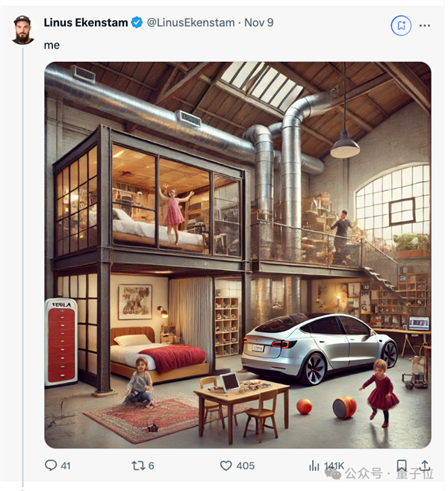This screenshot has height=491, width=448.
Task: Click the circled bookmark icon at top right
Action: click(x=401, y=25)
